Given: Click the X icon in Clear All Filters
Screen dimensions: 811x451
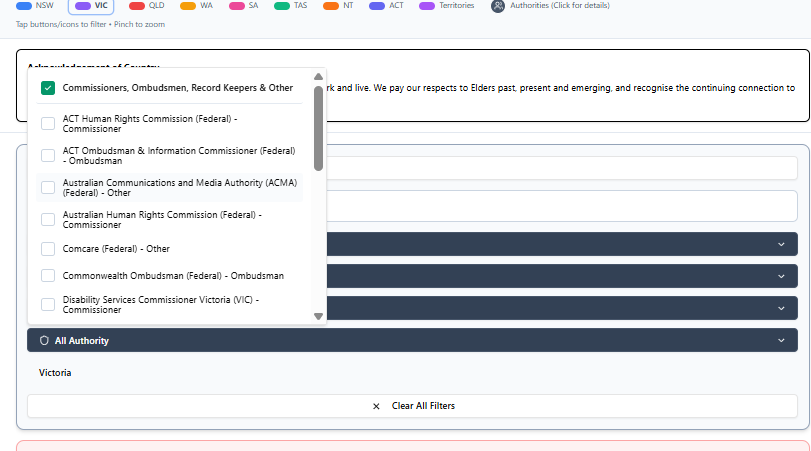Looking at the screenshot, I should click(x=376, y=407).
